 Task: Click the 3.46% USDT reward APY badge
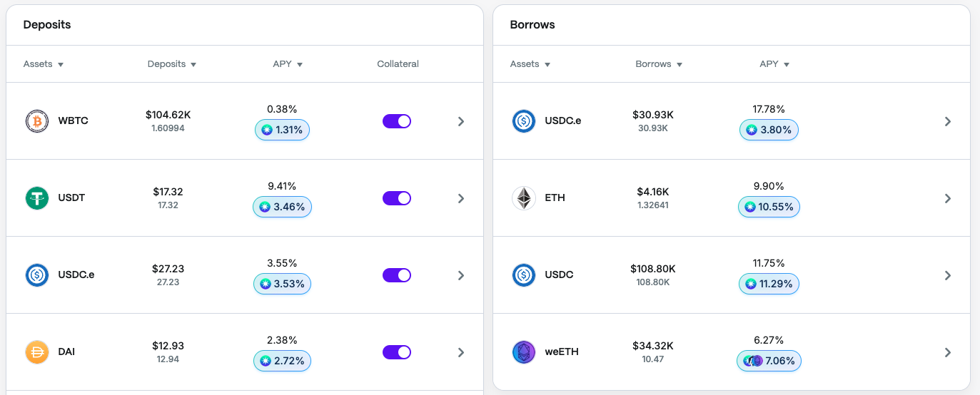(x=282, y=207)
